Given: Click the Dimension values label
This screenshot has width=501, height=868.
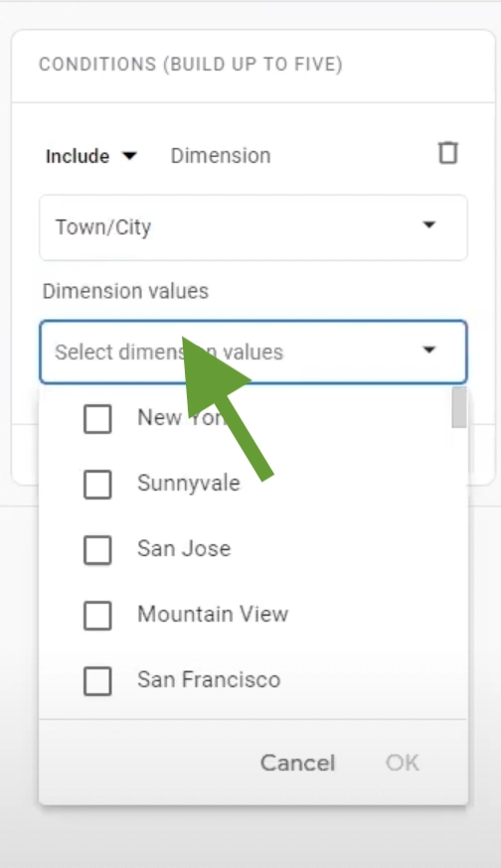Looking at the screenshot, I should tap(126, 291).
